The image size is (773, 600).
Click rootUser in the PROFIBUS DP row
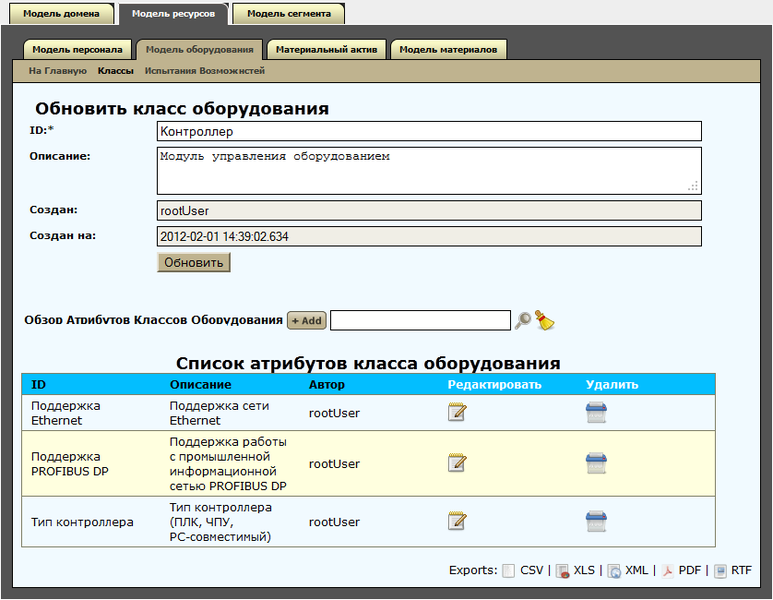[334, 463]
